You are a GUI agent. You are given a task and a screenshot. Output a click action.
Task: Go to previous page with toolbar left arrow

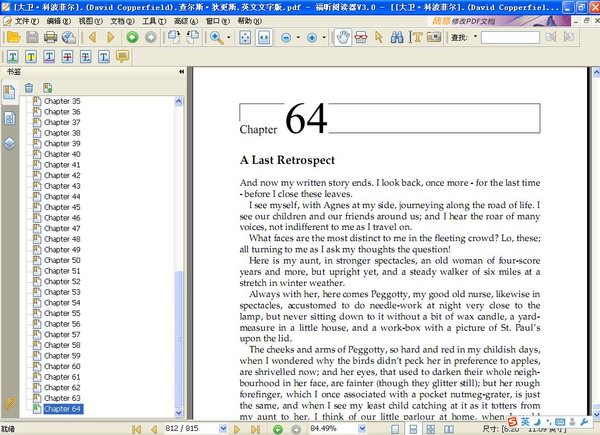click(x=92, y=37)
